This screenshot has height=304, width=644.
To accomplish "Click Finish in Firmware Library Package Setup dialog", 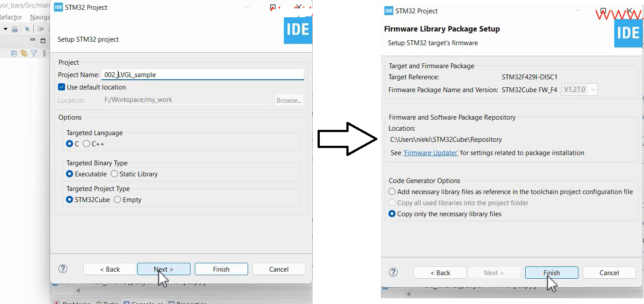I will click(551, 273).
